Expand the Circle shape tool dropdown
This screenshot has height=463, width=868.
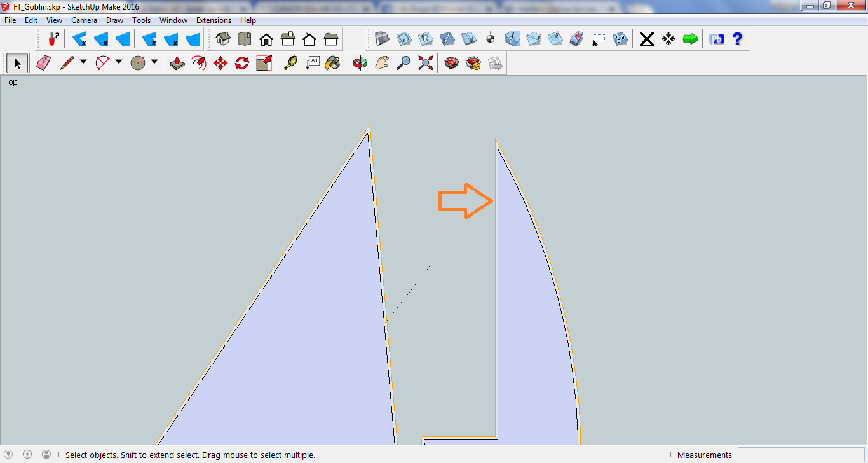click(x=154, y=62)
